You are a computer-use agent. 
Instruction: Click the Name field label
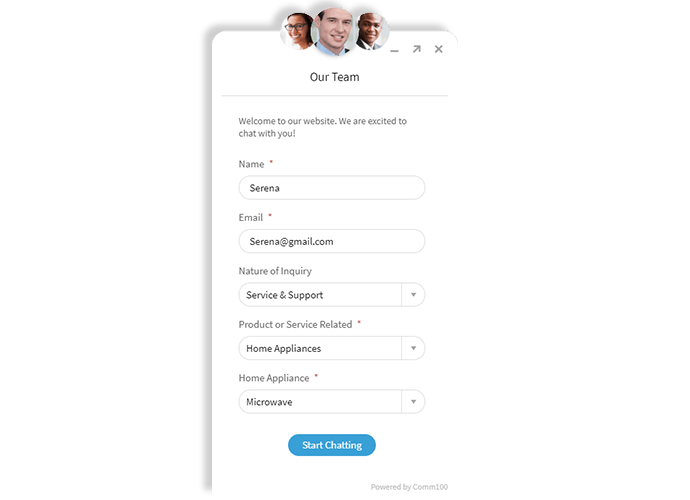click(x=251, y=164)
